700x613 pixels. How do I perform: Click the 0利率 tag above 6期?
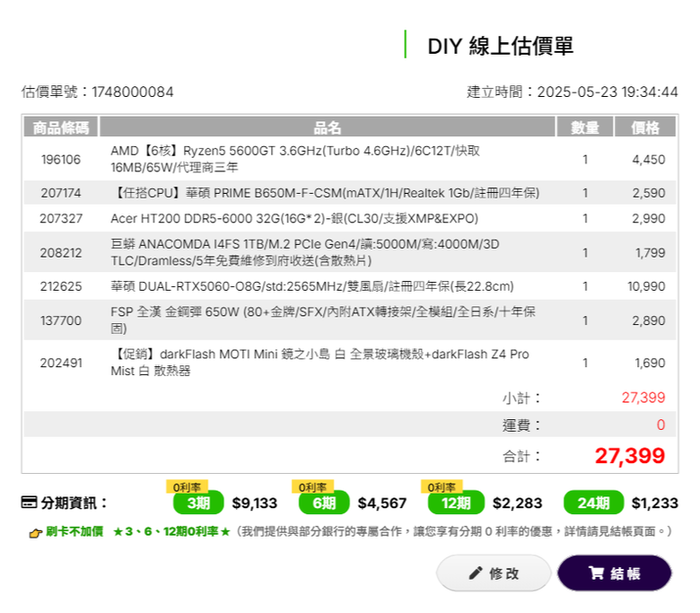click(x=312, y=486)
